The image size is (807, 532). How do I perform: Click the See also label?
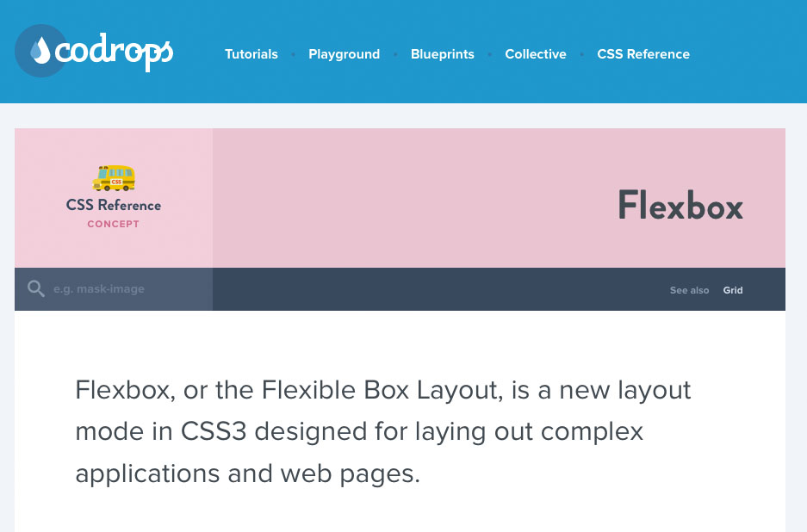(x=689, y=290)
